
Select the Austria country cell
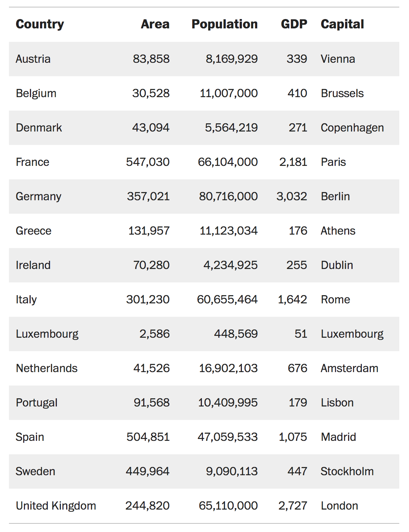(x=33, y=59)
